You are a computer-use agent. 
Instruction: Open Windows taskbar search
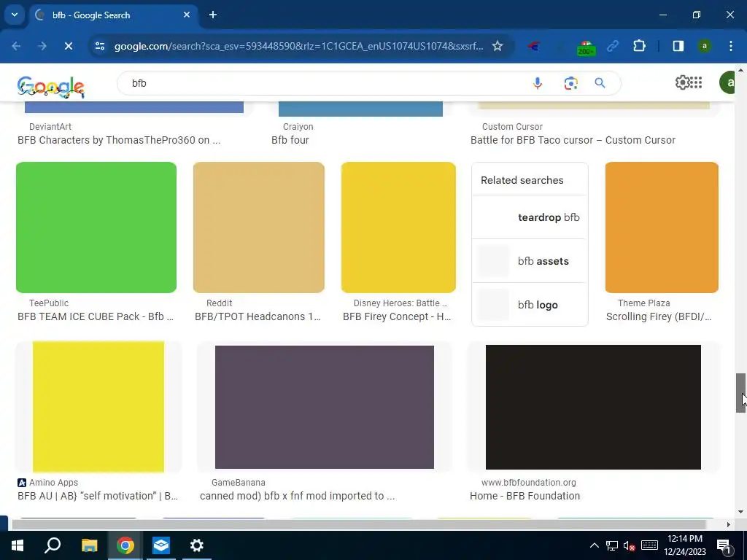point(53,545)
